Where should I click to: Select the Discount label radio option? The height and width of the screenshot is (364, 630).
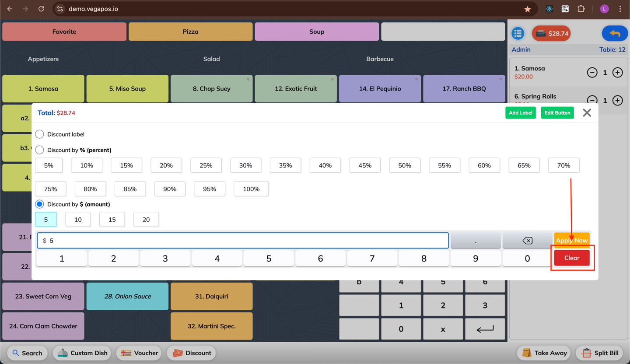[x=39, y=134]
